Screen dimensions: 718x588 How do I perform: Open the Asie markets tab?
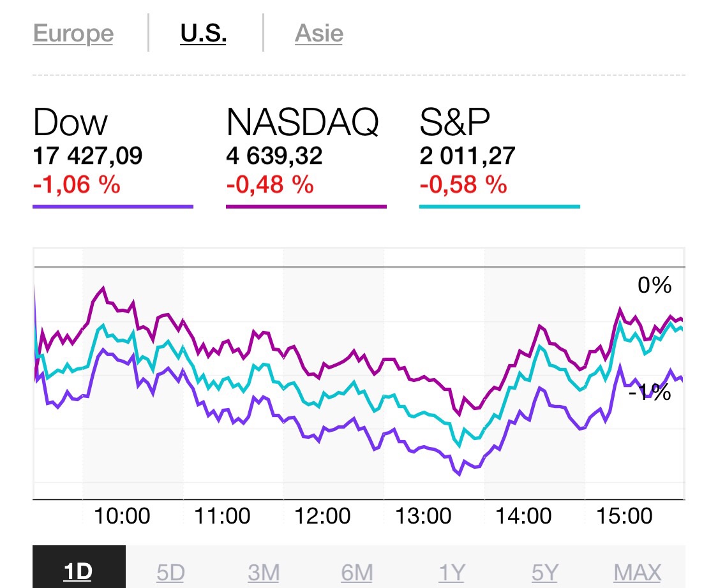pos(318,33)
